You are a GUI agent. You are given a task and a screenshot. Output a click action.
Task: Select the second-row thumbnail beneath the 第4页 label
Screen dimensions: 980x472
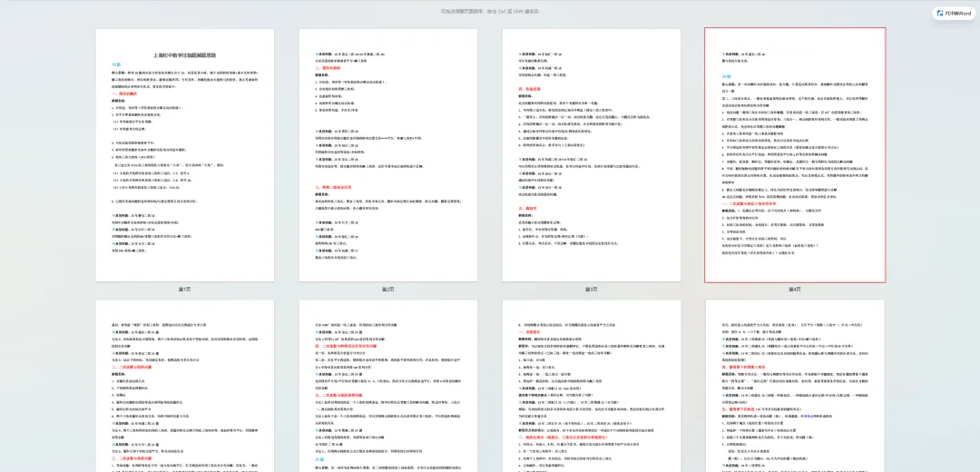tap(795, 386)
